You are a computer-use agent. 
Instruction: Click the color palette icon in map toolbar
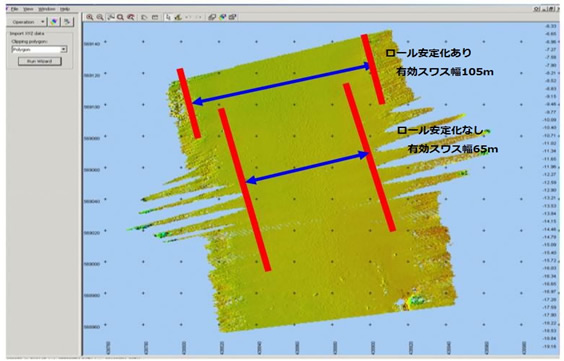point(223,17)
